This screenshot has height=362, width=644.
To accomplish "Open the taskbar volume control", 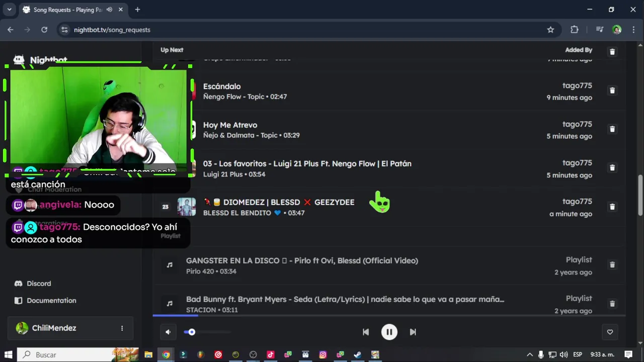I will (563, 354).
